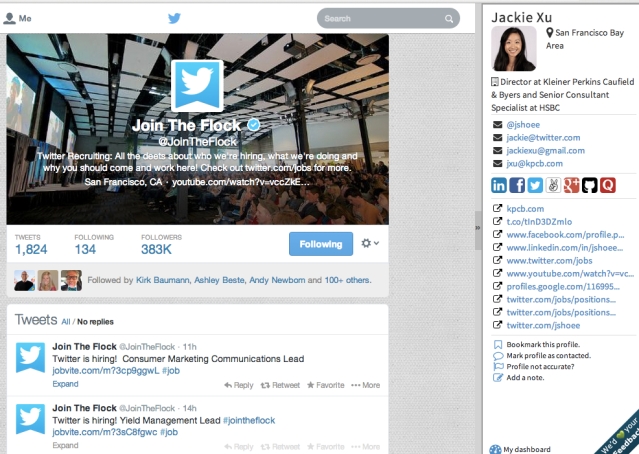Click the Twitter bird home logo
Image resolution: width=639 pixels, height=454 pixels.
pos(174,18)
